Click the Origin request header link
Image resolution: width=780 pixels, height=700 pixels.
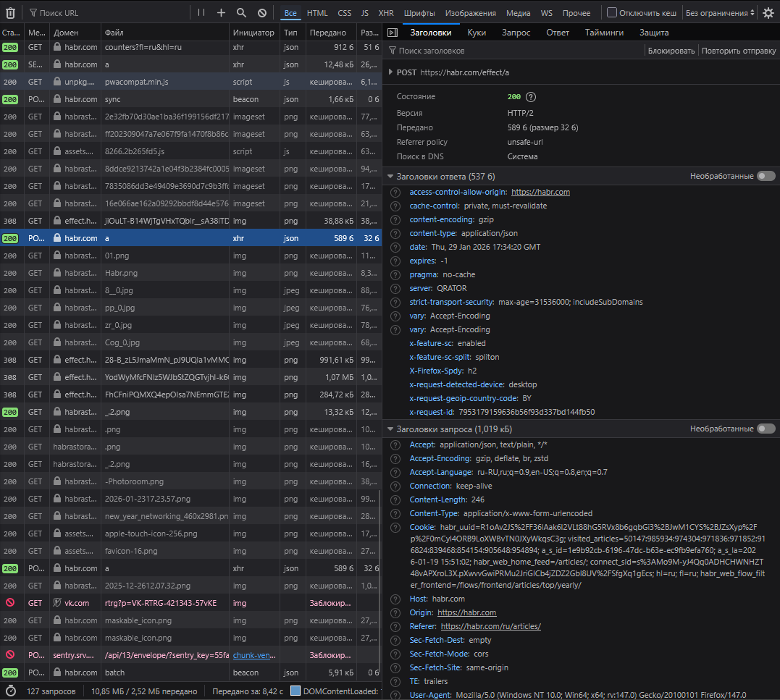tap(466, 613)
